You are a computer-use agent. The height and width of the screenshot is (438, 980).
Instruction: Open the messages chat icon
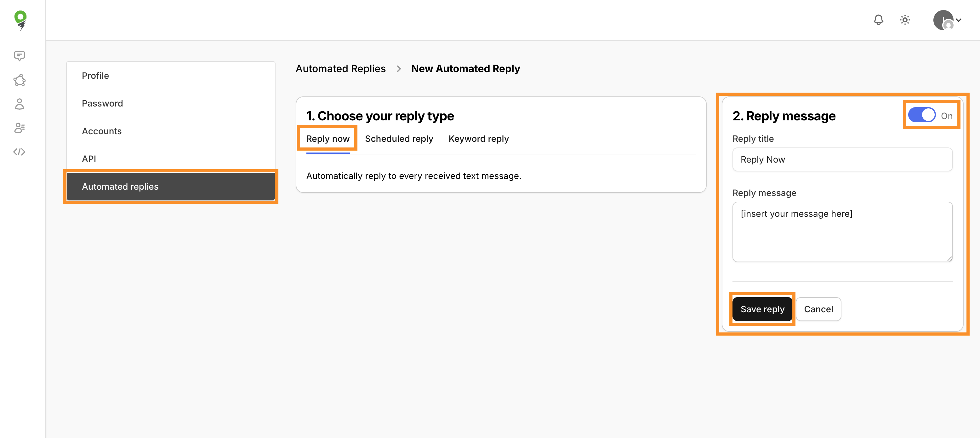pos(20,56)
